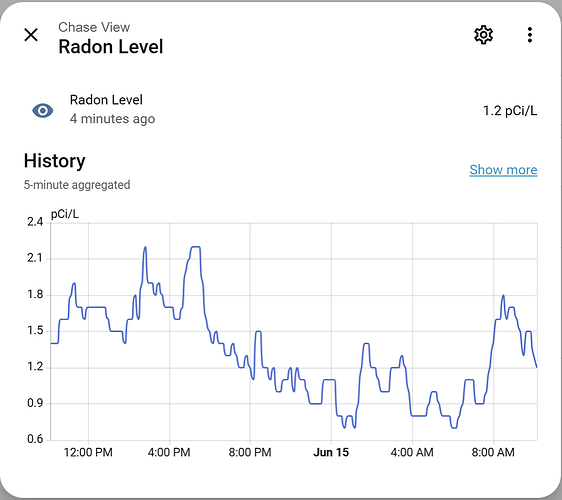Click the 1.2 pCi/L current value
This screenshot has width=562, height=500.
point(510,111)
